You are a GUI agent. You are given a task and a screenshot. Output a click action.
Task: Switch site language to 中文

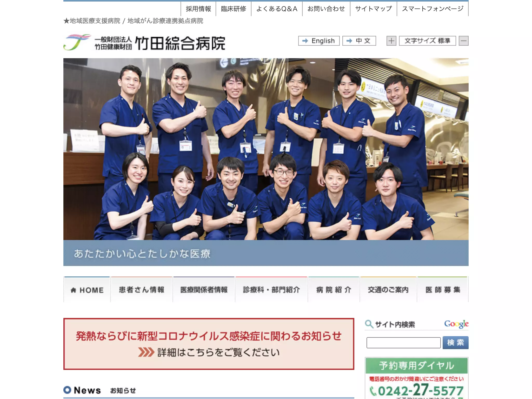(359, 41)
